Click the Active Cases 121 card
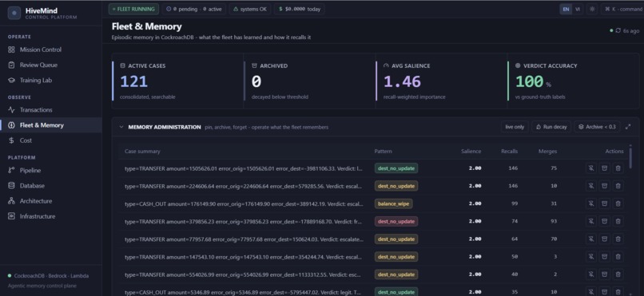The image size is (644, 296). [x=177, y=81]
